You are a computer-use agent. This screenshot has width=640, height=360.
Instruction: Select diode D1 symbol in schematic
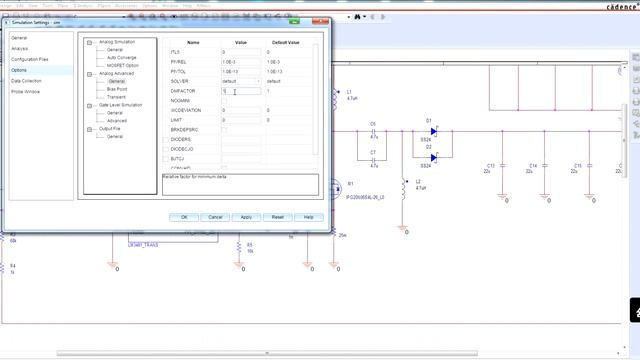tap(433, 131)
